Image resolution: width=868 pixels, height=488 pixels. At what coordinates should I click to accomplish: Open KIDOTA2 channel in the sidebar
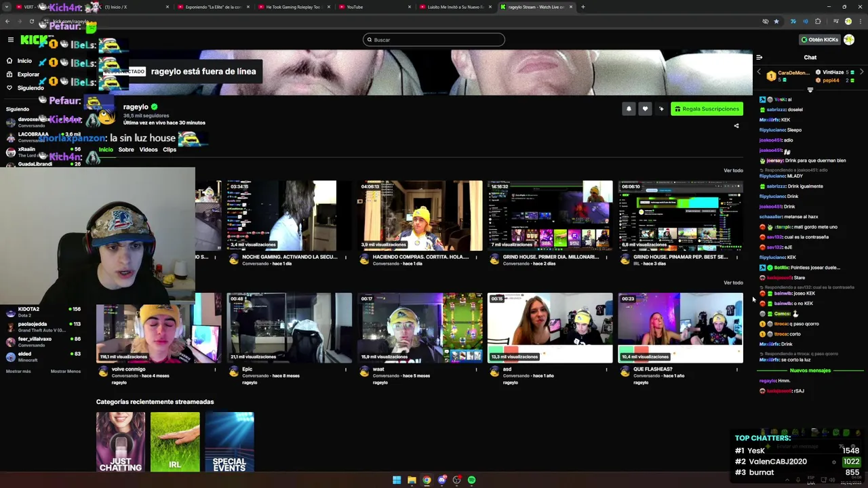click(x=43, y=312)
